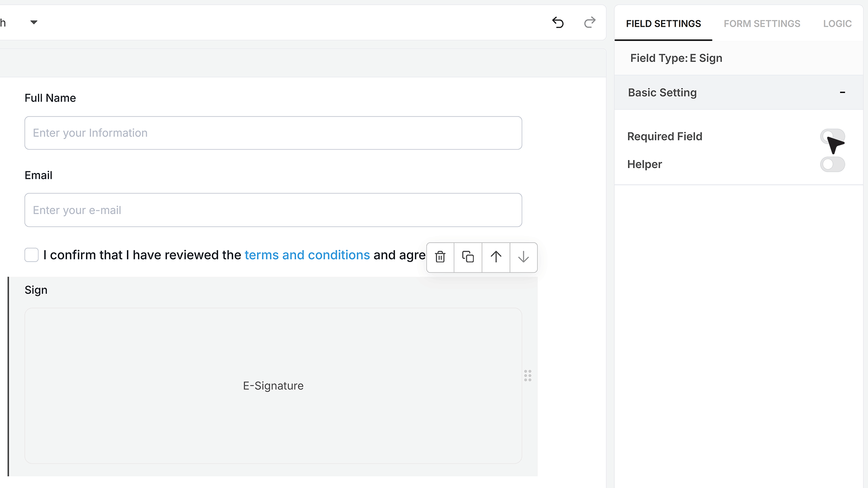Select the Sign field label
Viewport: 868px width, 488px height.
36,290
